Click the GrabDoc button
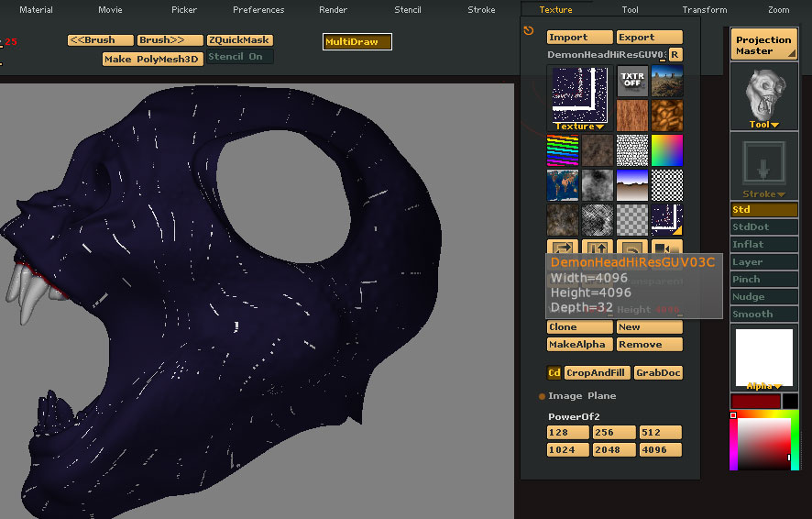The width and height of the screenshot is (812, 519). pos(658,372)
